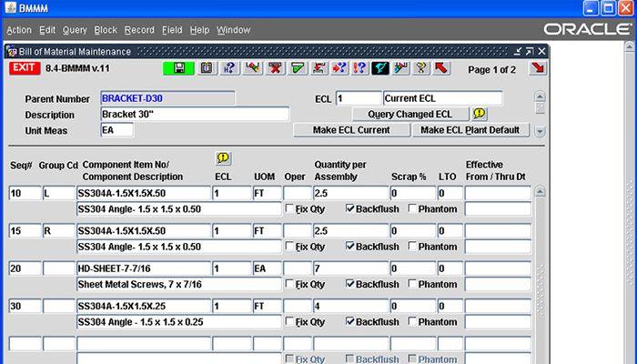Click Make ECL Current button

351,130
